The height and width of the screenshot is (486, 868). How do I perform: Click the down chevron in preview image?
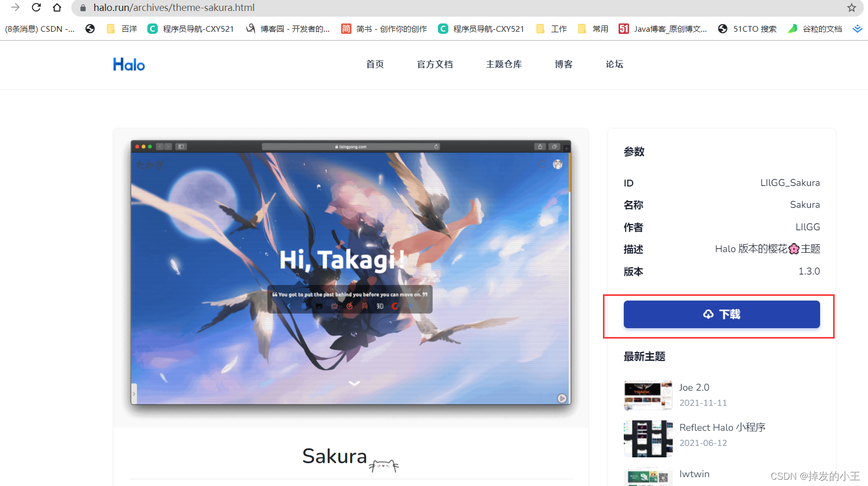[354, 383]
